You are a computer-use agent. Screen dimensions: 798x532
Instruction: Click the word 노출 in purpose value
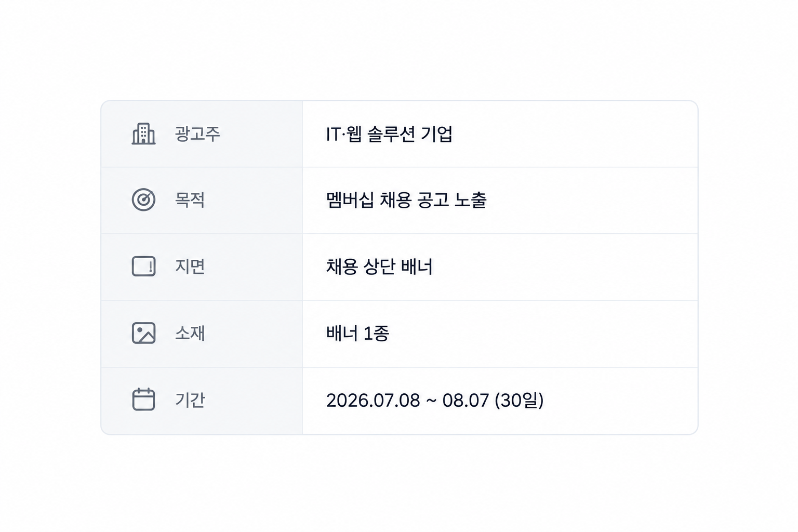coord(471,200)
